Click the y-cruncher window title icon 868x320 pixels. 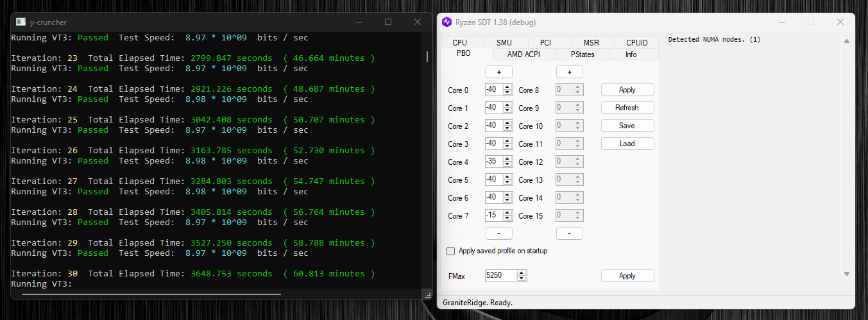tap(21, 22)
